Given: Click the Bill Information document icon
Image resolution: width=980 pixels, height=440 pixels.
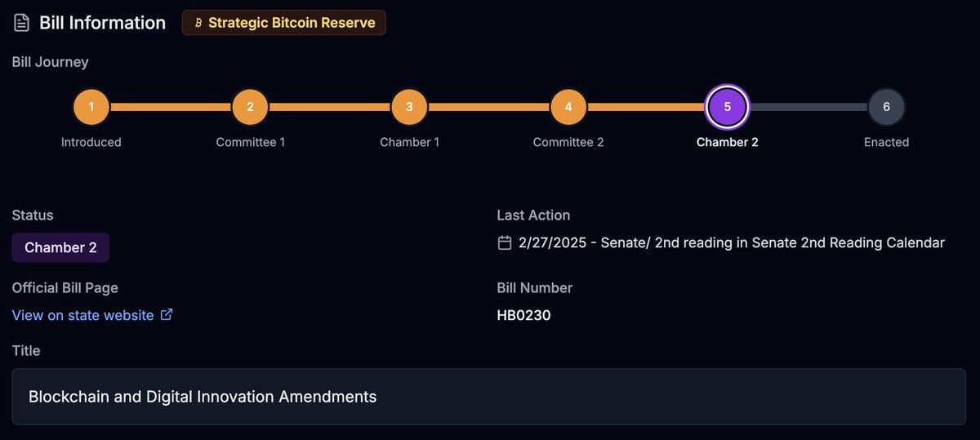Looking at the screenshot, I should pos(21,23).
